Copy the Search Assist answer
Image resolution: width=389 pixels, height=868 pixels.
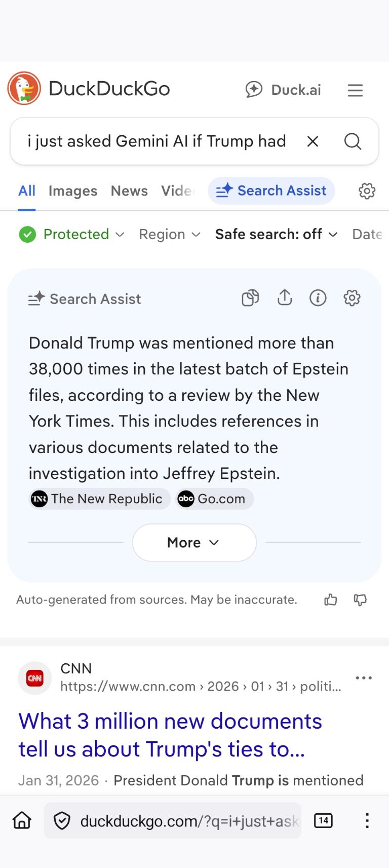pyautogui.click(x=250, y=298)
